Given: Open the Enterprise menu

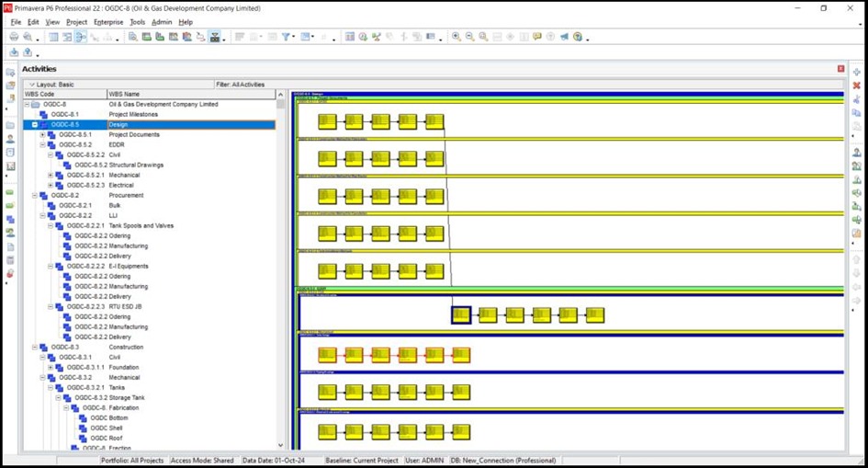Looking at the screenshot, I should [108, 22].
